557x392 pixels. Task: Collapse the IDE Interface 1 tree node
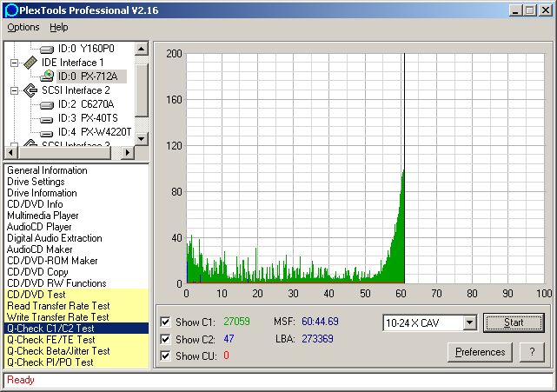[14, 63]
